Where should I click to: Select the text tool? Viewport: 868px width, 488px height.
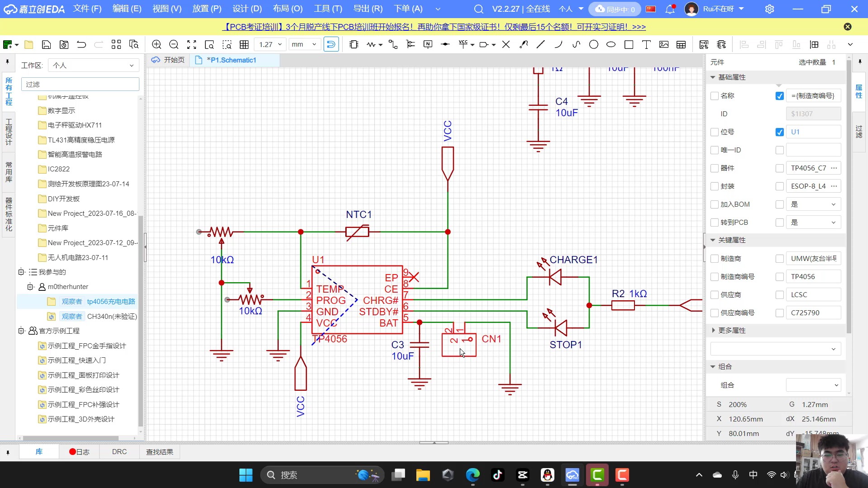(x=646, y=44)
